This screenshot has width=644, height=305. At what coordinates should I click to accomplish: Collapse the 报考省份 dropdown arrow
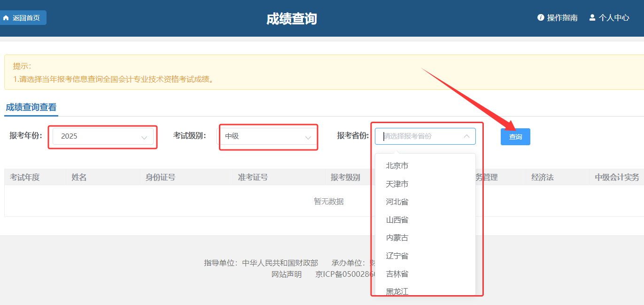(466, 136)
